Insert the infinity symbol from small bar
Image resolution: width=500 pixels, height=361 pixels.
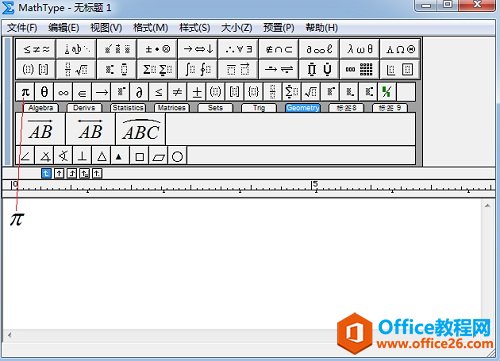pyautogui.click(x=63, y=92)
